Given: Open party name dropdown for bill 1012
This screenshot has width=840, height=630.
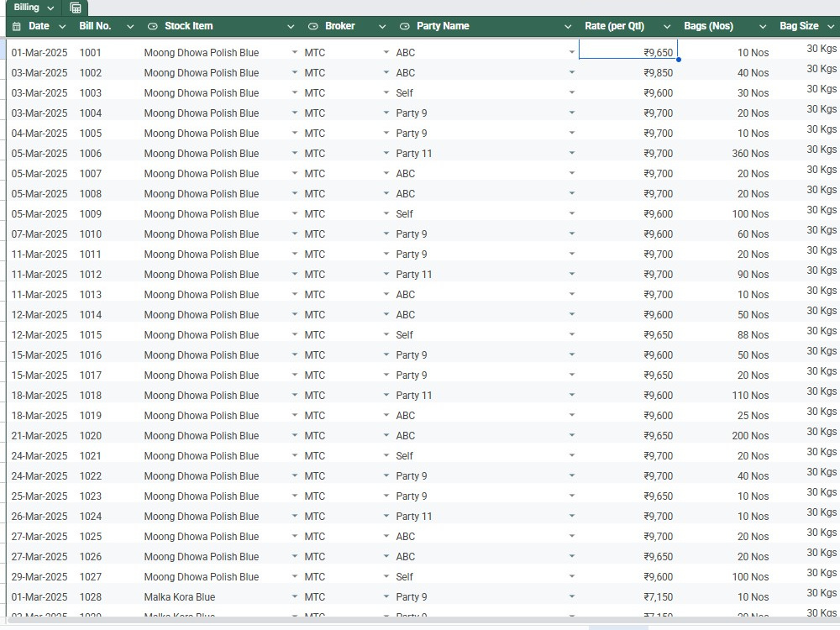Looking at the screenshot, I should point(571,274).
